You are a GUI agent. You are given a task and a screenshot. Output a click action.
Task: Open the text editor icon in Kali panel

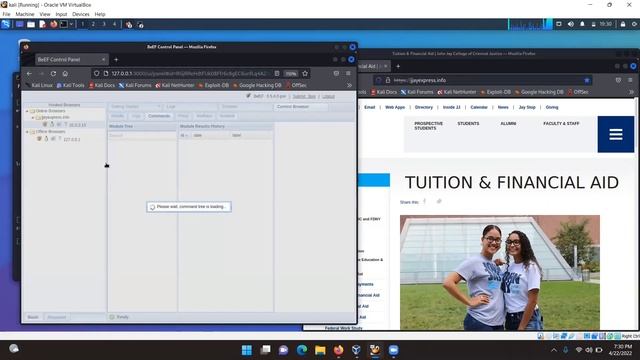coord(42,24)
